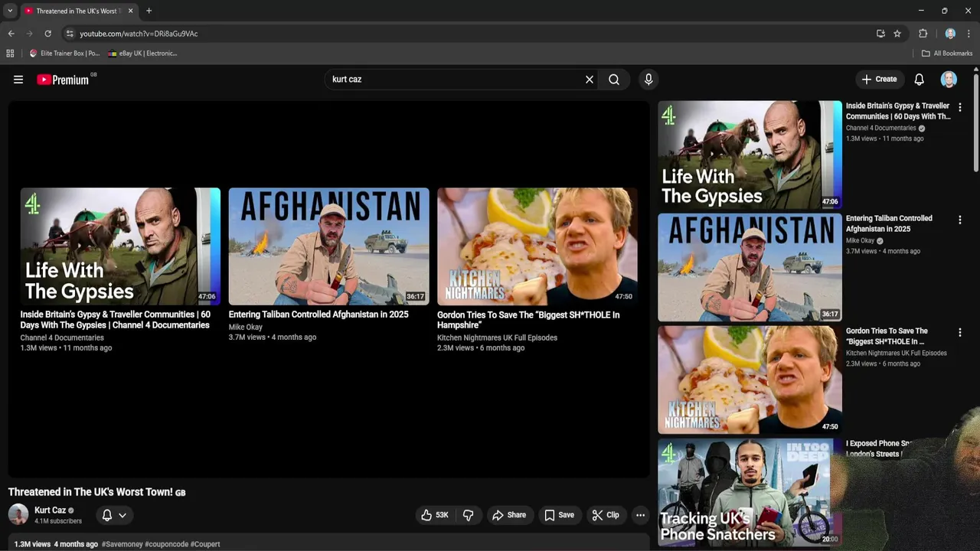Dislike the video with thumbs down
980x551 pixels.
point(469,515)
